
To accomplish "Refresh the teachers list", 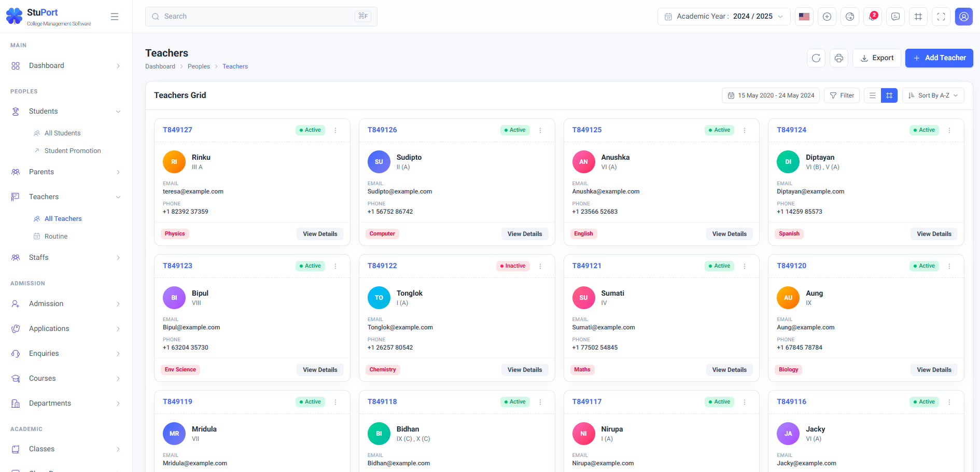I will [816, 58].
